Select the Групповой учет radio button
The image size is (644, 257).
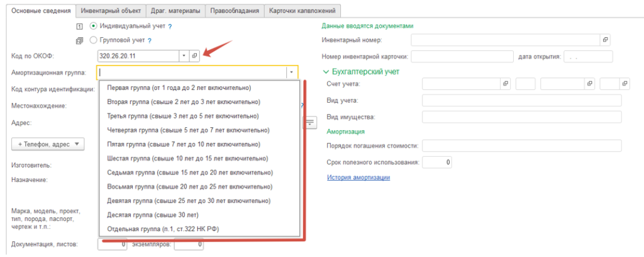(x=93, y=40)
